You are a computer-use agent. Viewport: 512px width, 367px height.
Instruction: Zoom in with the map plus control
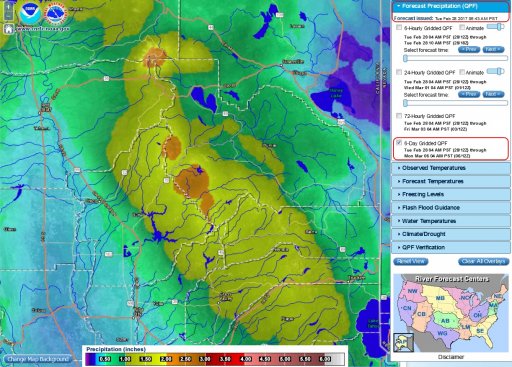(8, 7)
